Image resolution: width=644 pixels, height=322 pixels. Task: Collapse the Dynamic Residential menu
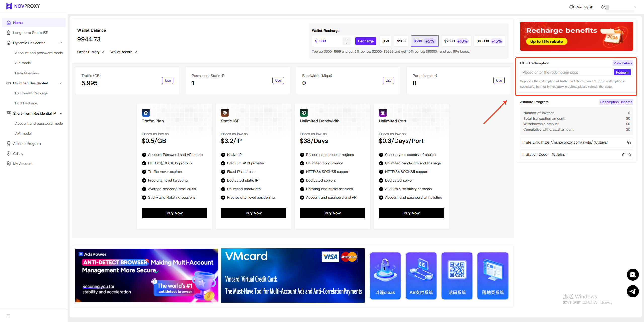point(61,43)
